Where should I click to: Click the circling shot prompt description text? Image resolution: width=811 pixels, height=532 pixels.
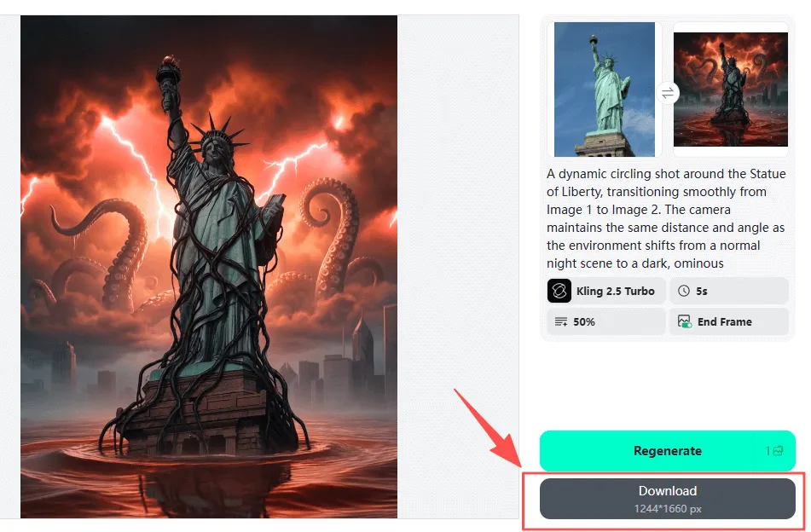coord(666,218)
